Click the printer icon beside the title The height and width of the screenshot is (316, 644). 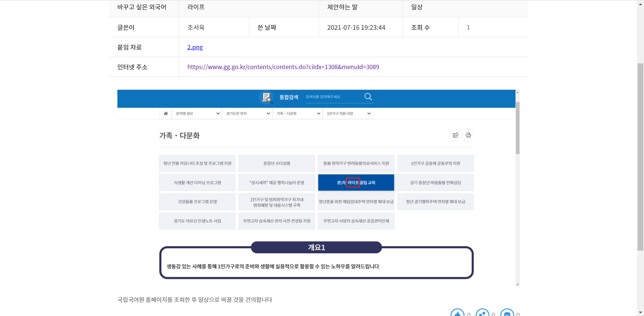point(468,135)
